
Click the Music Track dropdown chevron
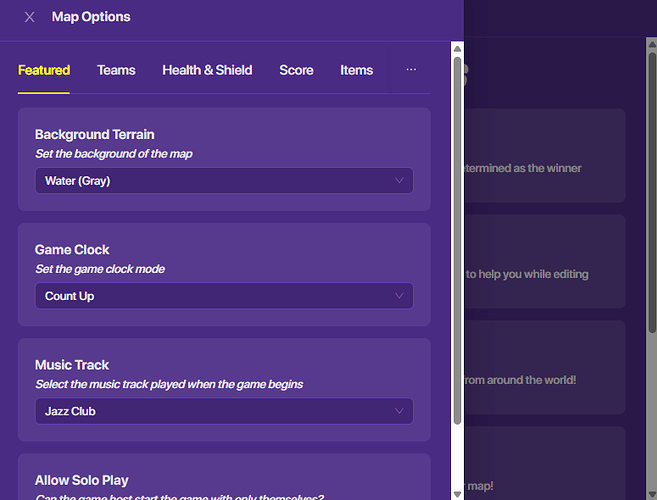[399, 411]
